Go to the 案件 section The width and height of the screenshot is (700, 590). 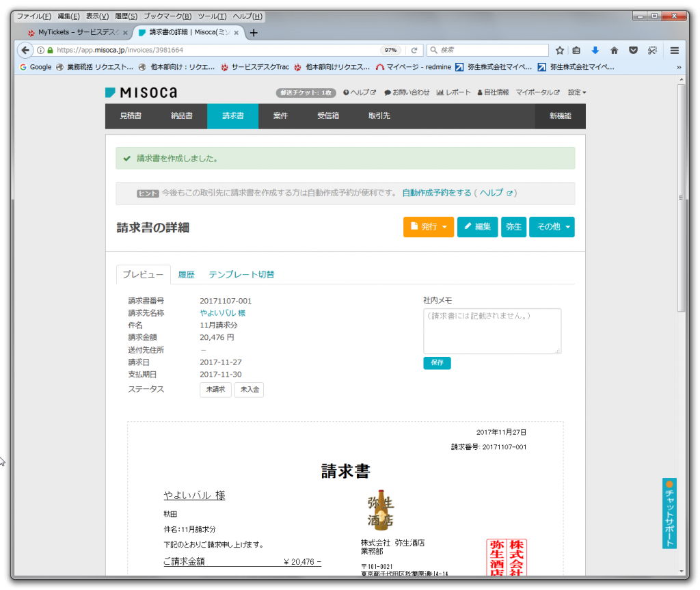(x=280, y=116)
